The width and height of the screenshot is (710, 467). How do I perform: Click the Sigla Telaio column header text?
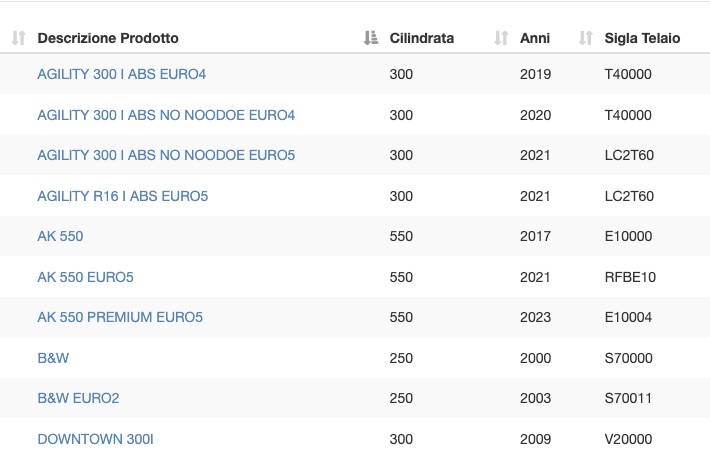click(642, 38)
